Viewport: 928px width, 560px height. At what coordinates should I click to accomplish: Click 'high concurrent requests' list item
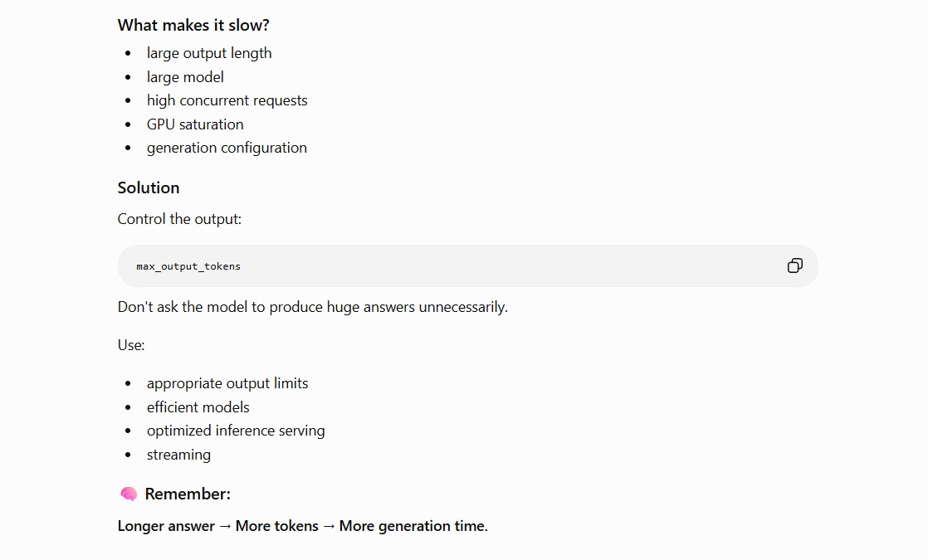coord(227,100)
